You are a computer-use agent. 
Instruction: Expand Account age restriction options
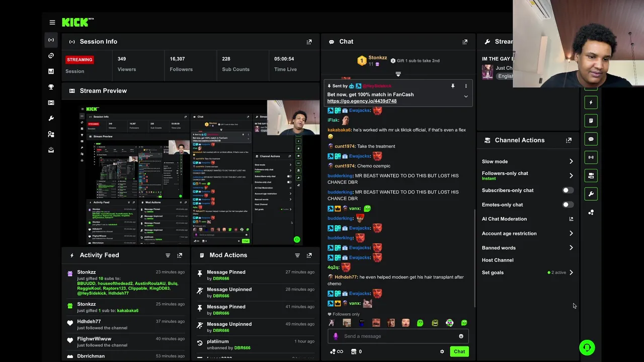[571, 233]
